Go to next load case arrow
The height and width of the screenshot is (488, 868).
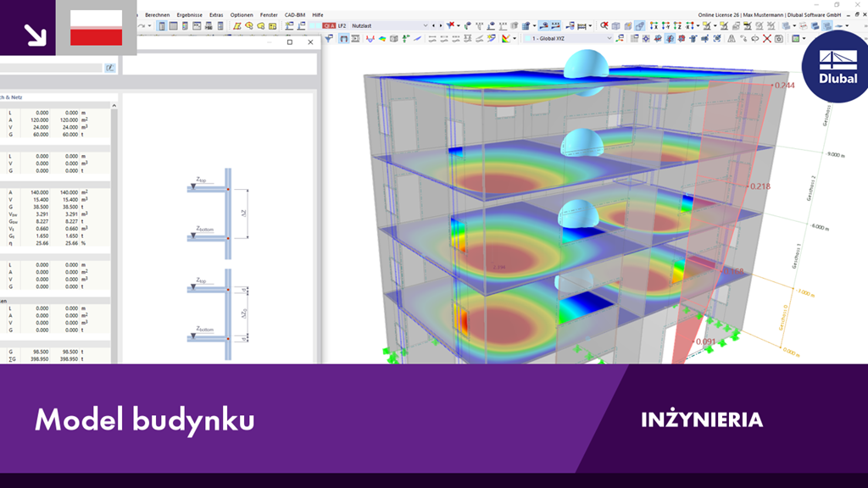[441, 25]
